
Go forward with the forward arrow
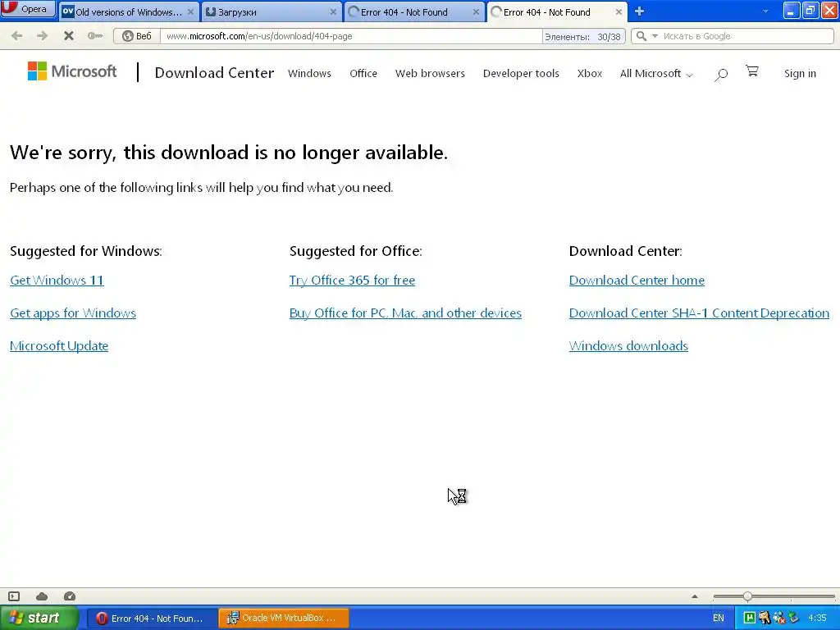pos(43,36)
